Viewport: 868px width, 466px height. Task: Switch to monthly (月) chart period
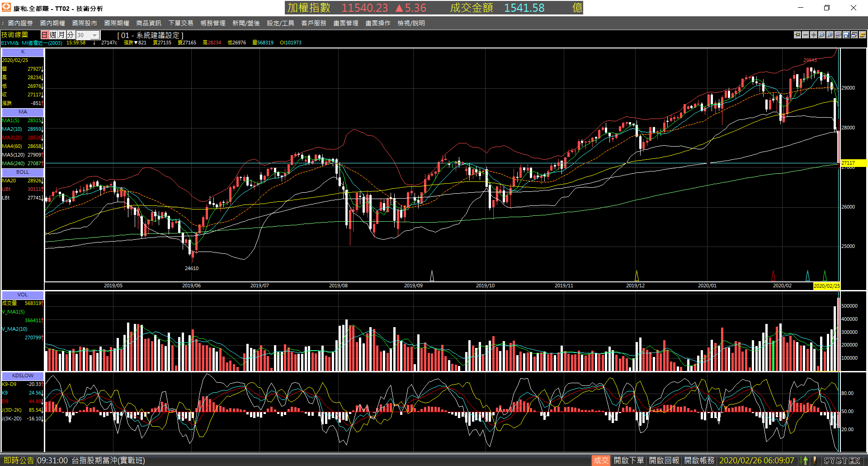click(61, 35)
